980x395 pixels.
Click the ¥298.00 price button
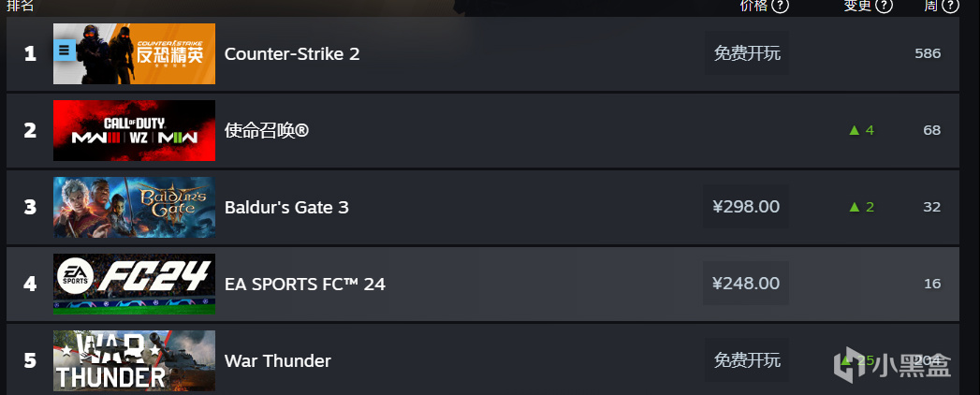[x=746, y=207]
